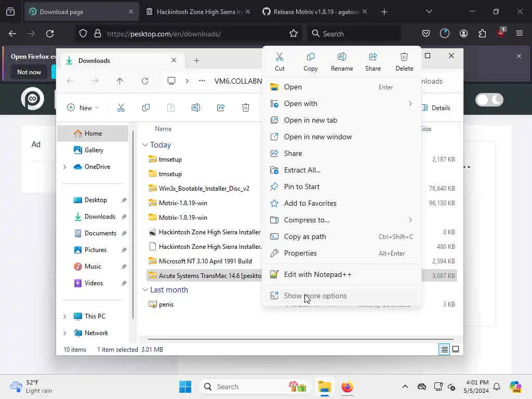Collapse the Today group
This screenshot has height=399, width=532.
coord(145,145)
